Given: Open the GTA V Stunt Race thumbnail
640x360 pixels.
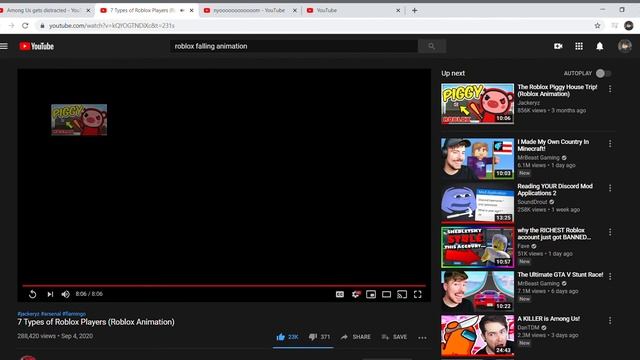Looking at the screenshot, I should click(x=478, y=291).
